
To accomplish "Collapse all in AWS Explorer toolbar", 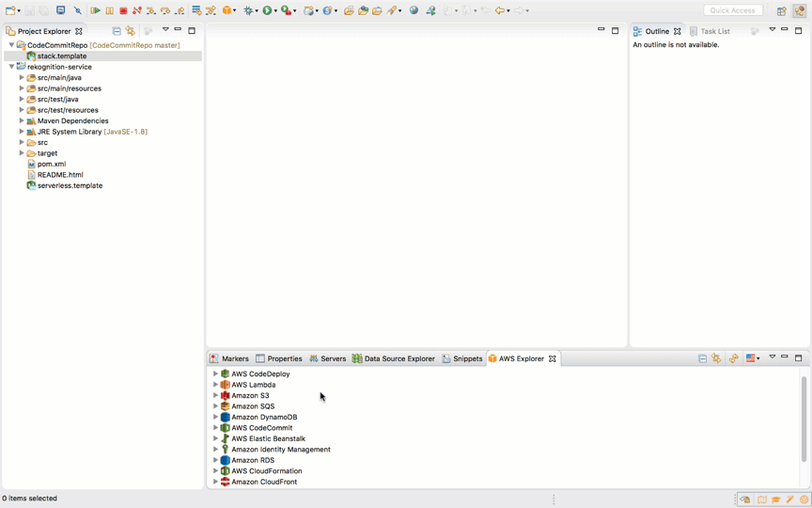I will pos(702,358).
